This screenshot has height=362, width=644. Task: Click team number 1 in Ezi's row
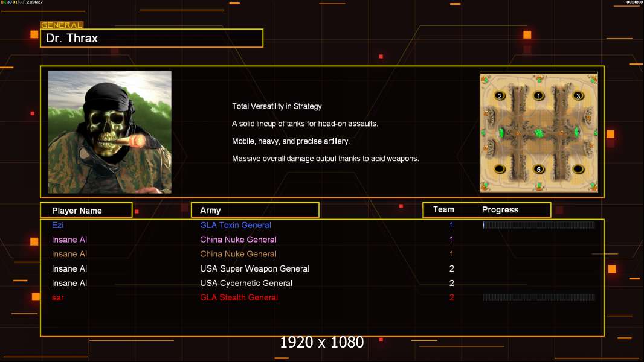click(451, 225)
